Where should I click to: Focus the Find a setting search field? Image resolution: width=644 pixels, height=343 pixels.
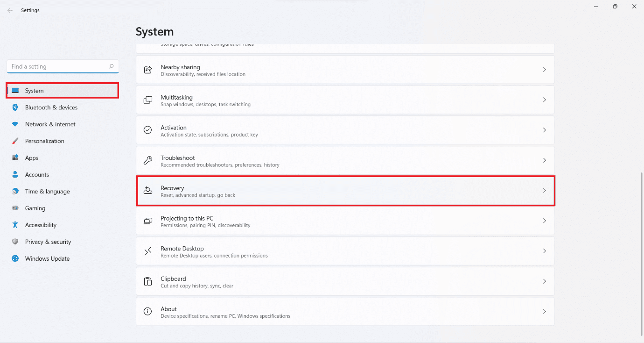(x=58, y=66)
